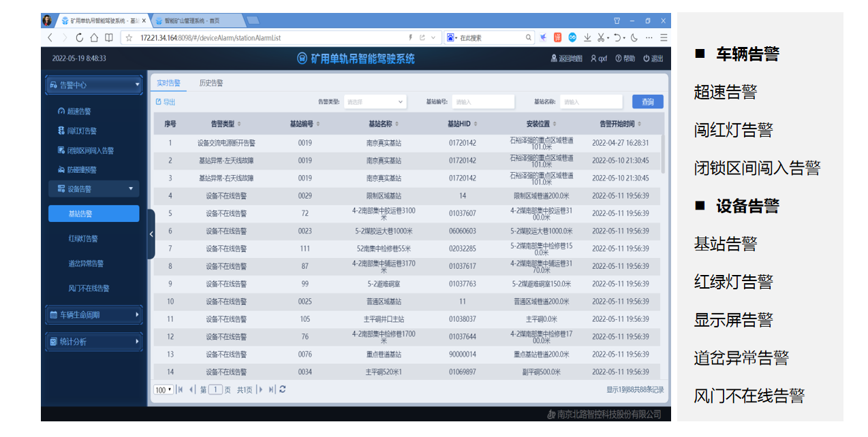The width and height of the screenshot is (868, 437).
Task: Switch to the 历史告警 tab
Action: click(x=211, y=83)
